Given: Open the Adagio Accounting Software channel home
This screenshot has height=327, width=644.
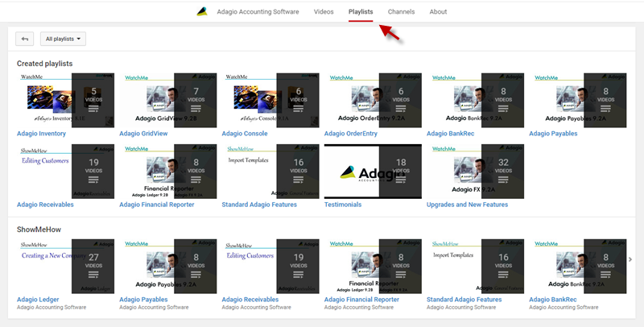Looking at the screenshot, I should click(x=258, y=11).
